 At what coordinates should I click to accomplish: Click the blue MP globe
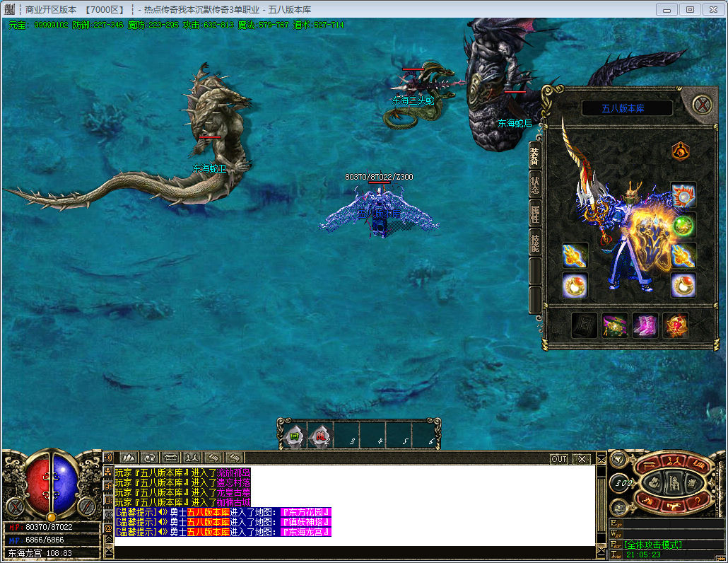[65, 484]
